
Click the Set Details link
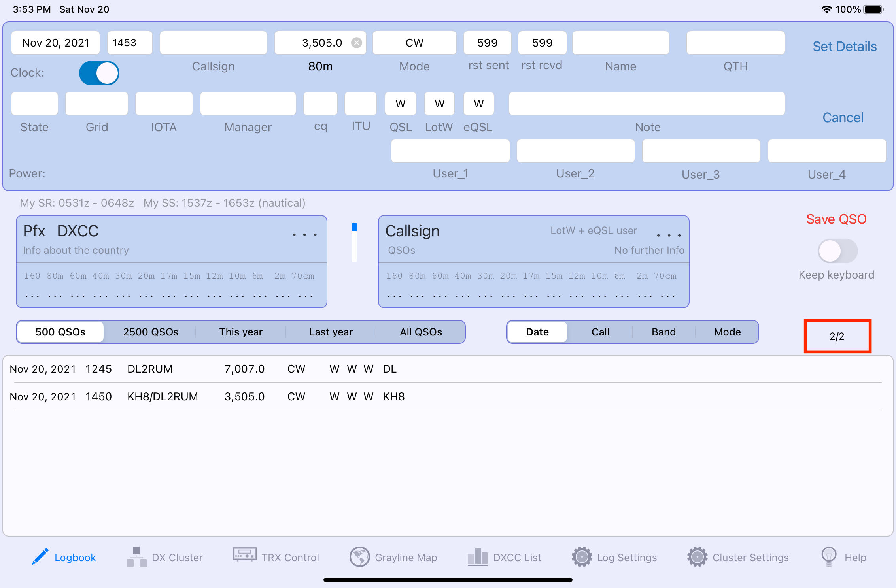click(x=845, y=47)
